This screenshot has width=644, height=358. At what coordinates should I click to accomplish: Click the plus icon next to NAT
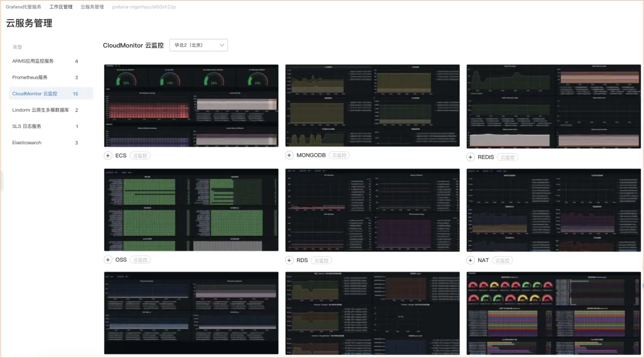(470, 260)
